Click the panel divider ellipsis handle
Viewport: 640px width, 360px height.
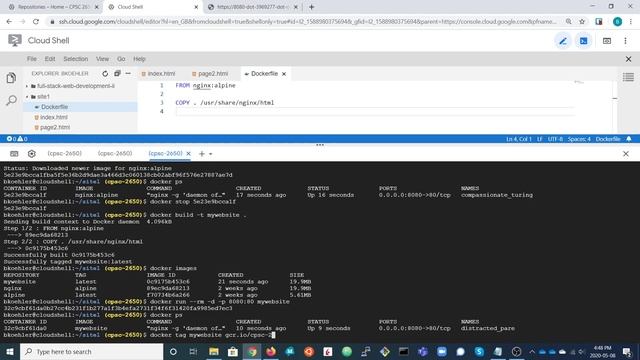pyautogui.click(x=320, y=145)
